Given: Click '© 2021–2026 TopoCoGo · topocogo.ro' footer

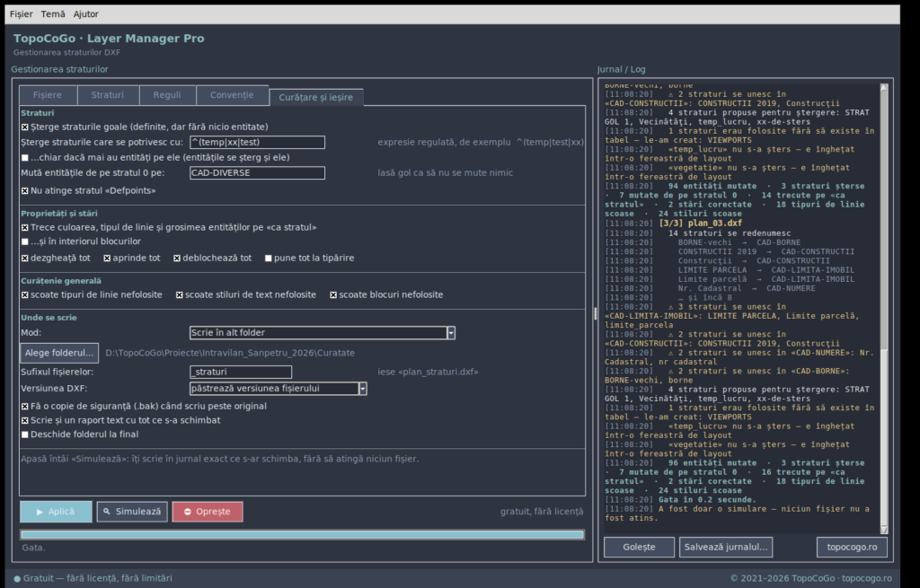Looking at the screenshot, I should click(x=811, y=579).
